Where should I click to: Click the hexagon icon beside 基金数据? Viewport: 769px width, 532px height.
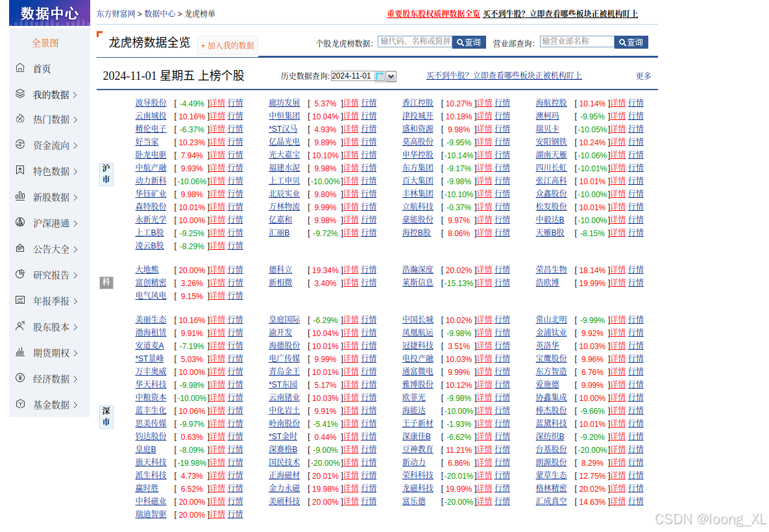coord(20,404)
